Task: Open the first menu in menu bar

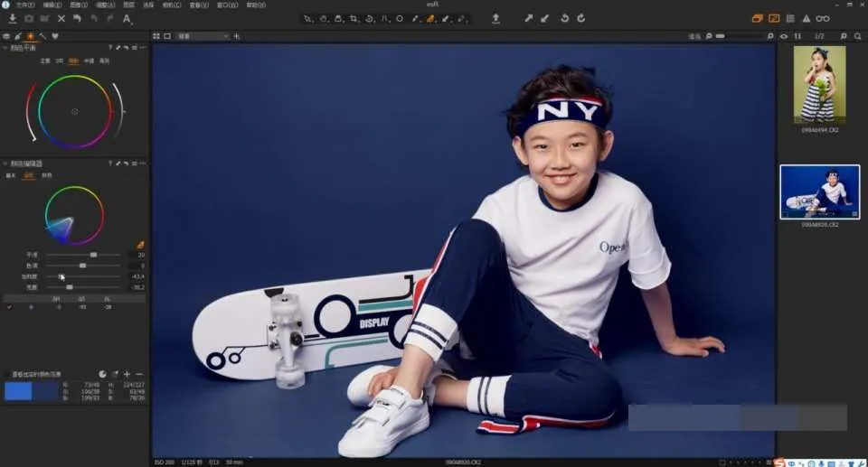Action: click(x=24, y=5)
